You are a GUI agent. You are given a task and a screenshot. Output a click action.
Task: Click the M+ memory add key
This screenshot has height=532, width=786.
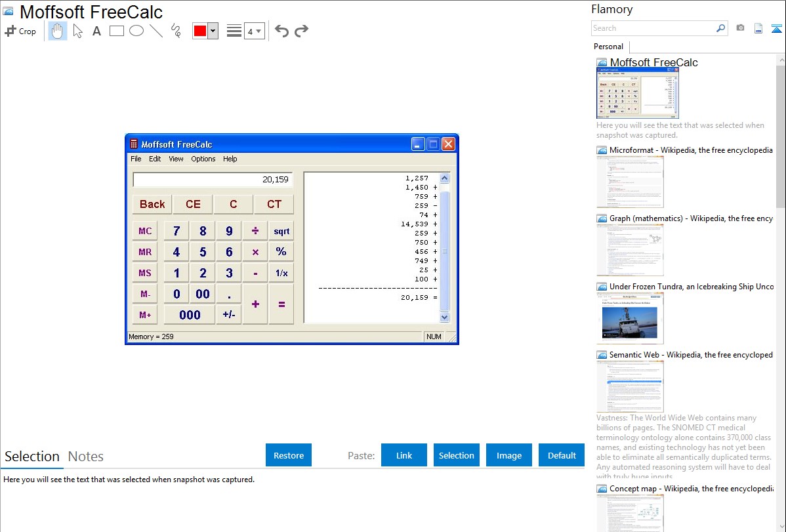pos(145,316)
